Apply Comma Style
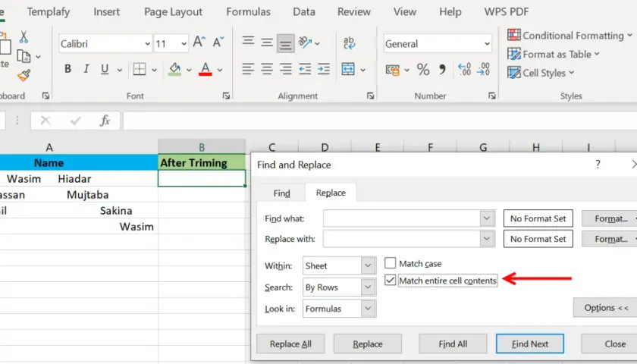 [442, 70]
